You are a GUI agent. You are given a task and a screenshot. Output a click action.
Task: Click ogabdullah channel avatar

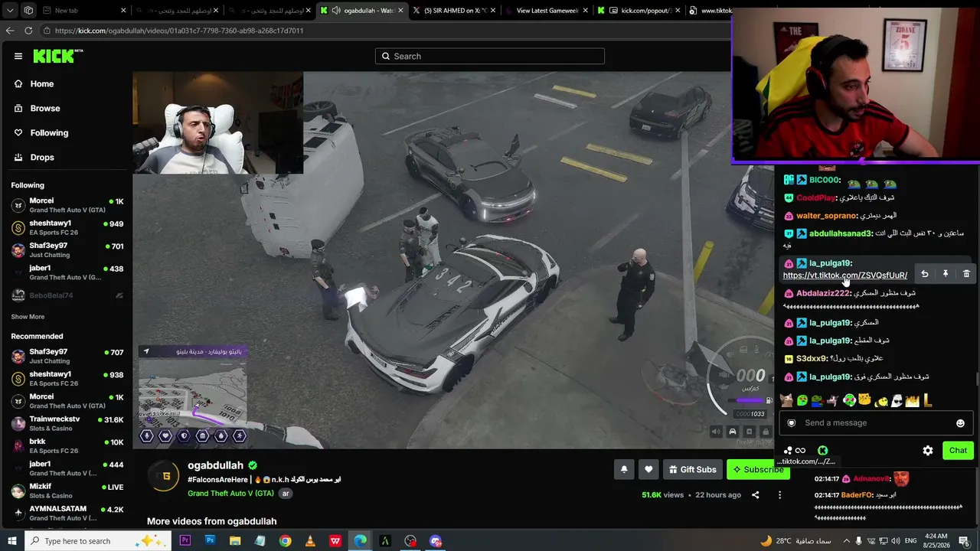163,476
